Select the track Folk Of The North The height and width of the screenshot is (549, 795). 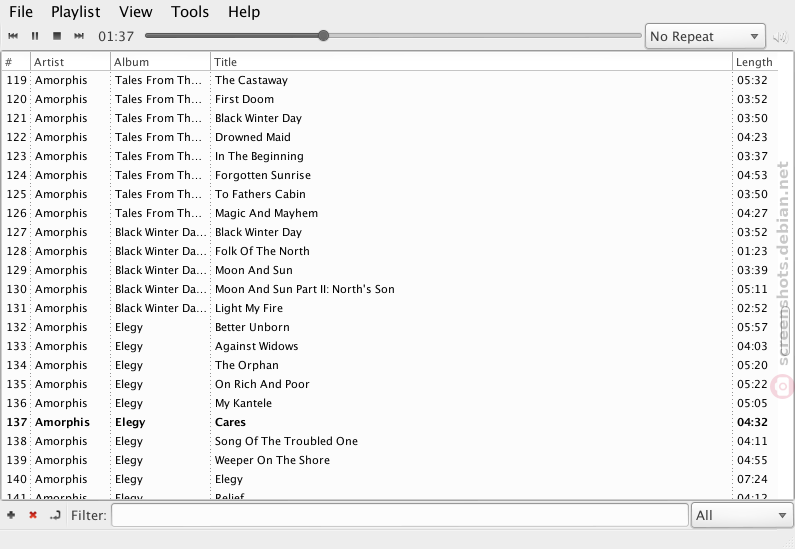point(389,251)
